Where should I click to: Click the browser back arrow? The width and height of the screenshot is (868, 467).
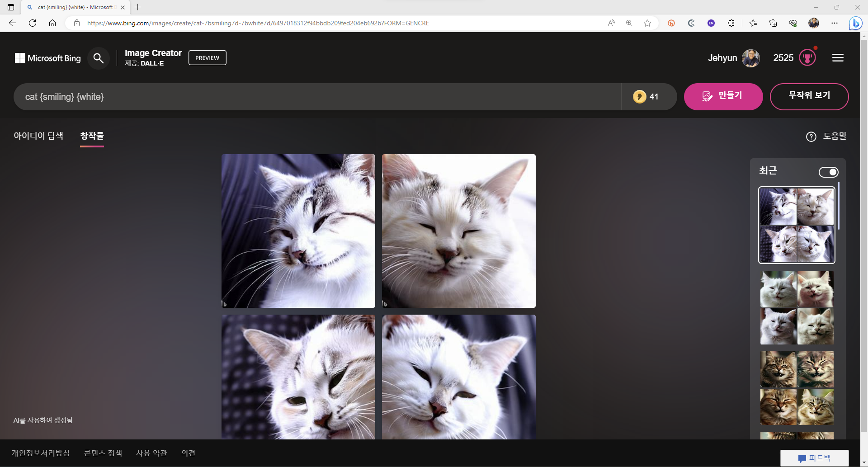[13, 23]
